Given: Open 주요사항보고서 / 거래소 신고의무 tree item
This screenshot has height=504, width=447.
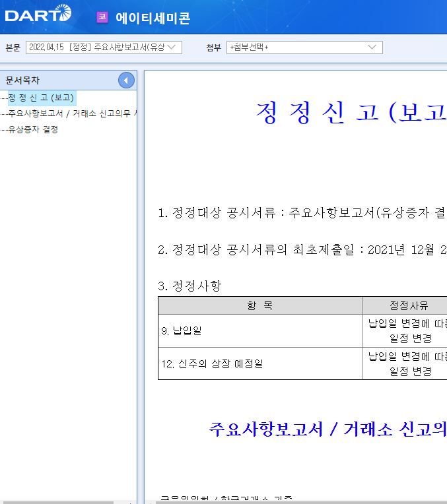Looking at the screenshot, I should coord(73,113).
